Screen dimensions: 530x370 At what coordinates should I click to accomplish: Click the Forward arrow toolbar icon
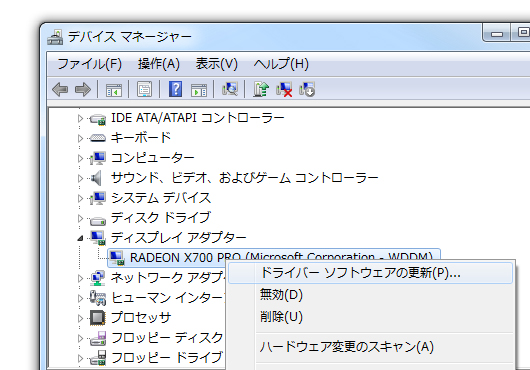coord(83,90)
